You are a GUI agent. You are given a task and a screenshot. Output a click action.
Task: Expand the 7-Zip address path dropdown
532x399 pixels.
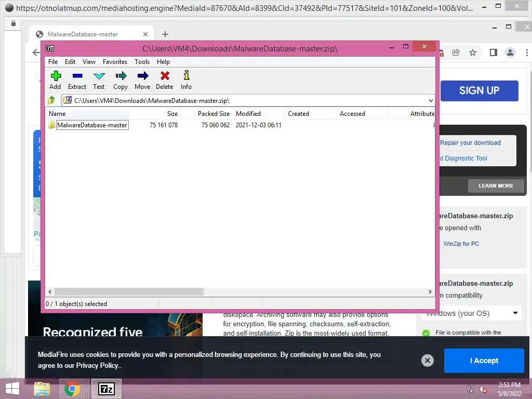click(431, 100)
